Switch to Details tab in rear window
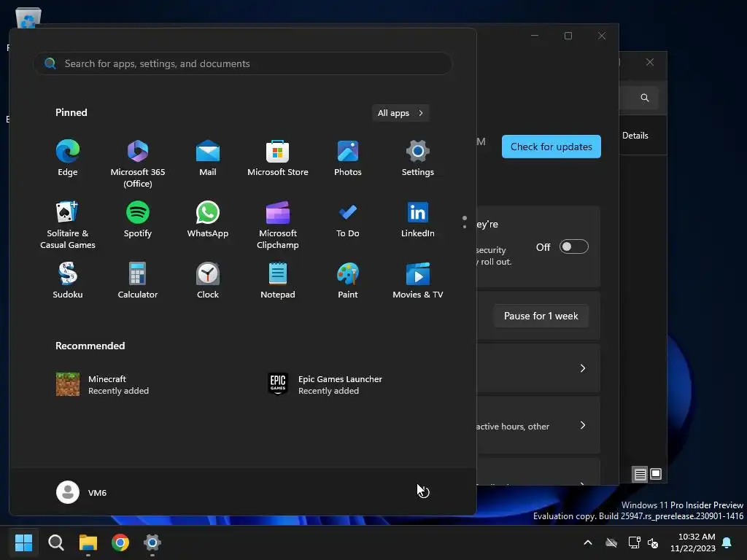The width and height of the screenshot is (747, 560). (x=635, y=136)
